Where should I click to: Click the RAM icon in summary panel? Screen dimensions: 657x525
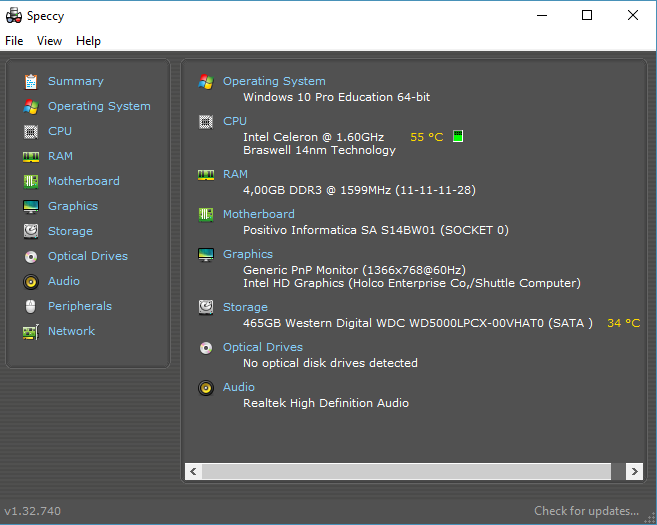pyautogui.click(x=206, y=174)
